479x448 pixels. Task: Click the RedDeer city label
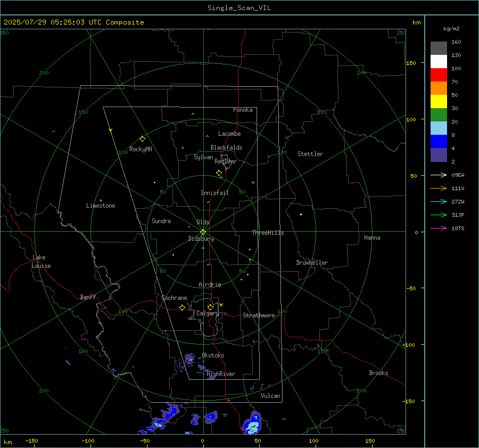click(226, 161)
